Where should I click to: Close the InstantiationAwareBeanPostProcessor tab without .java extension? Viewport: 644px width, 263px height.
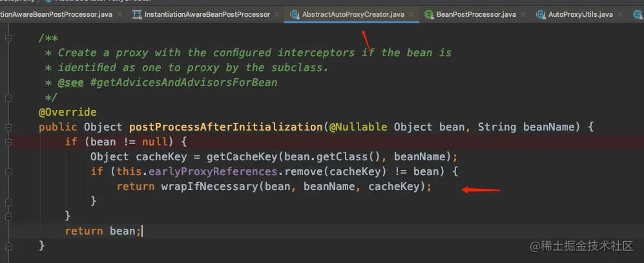point(277,14)
